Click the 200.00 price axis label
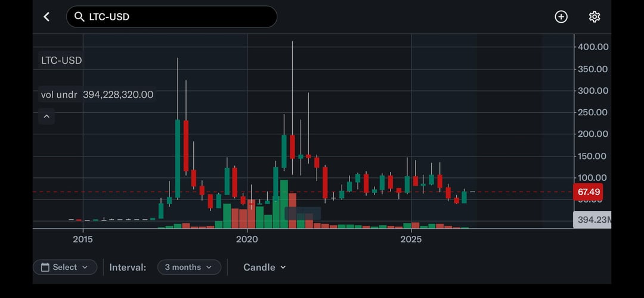Viewport: 644px width, 298px height. [x=593, y=134]
